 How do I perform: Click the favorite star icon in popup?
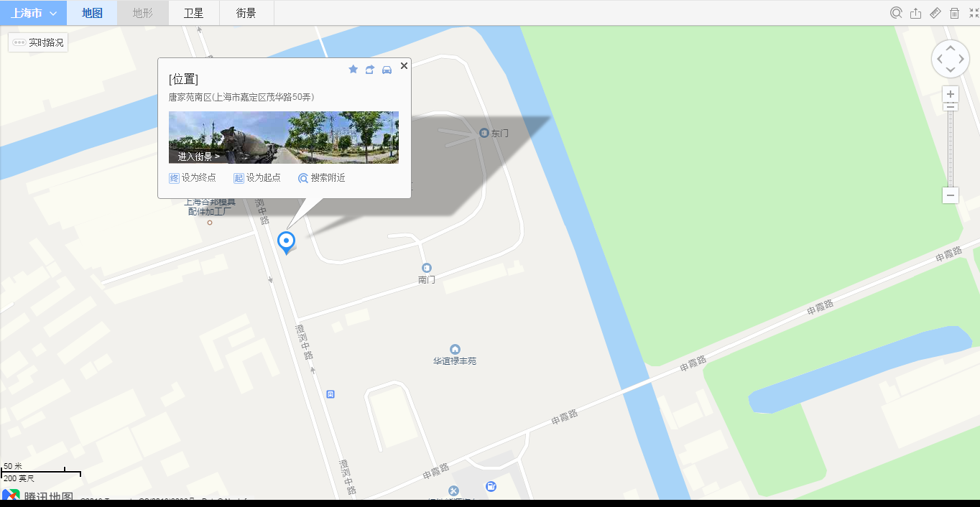pyautogui.click(x=353, y=69)
